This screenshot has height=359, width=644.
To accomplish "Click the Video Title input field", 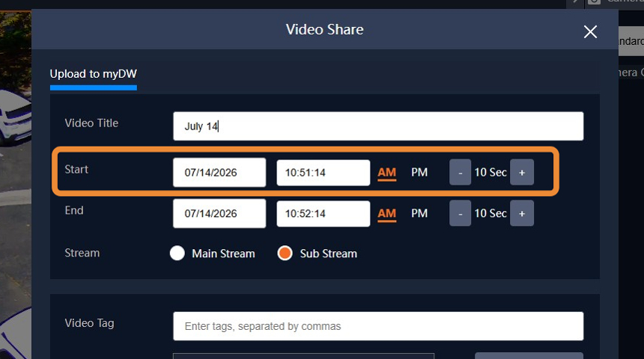I will click(378, 126).
